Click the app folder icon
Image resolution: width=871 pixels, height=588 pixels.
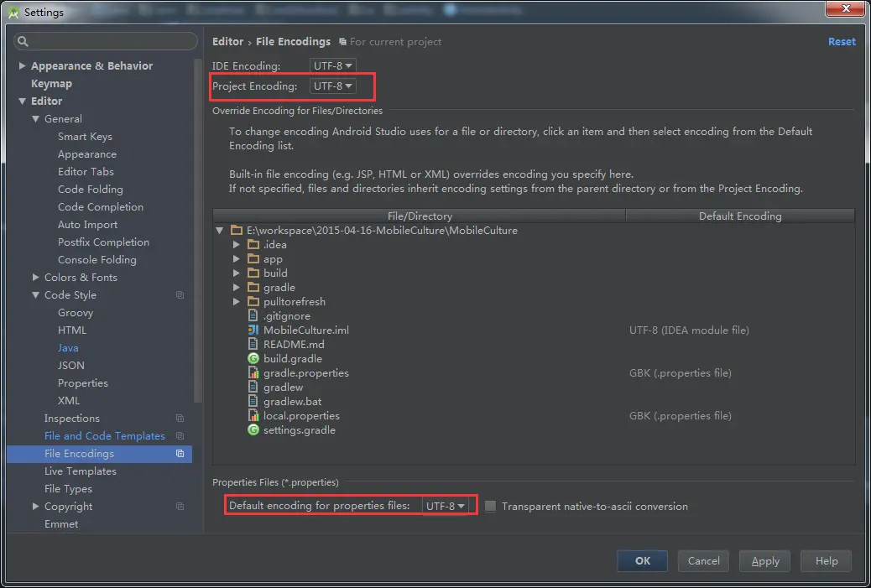253,258
